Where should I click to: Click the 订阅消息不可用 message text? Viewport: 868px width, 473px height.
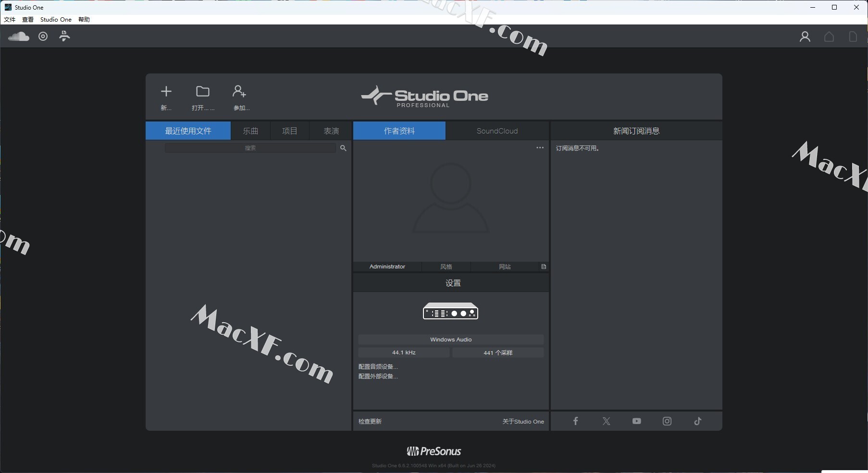577,148
